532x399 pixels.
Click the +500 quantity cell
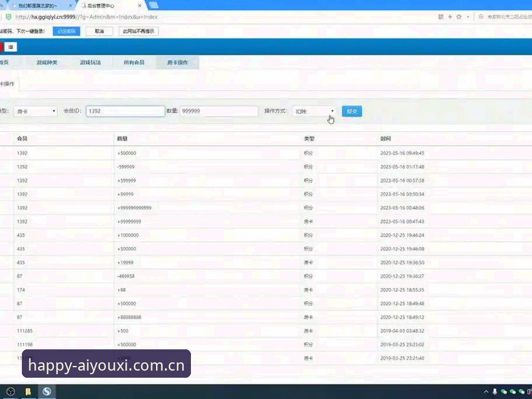tap(123, 331)
